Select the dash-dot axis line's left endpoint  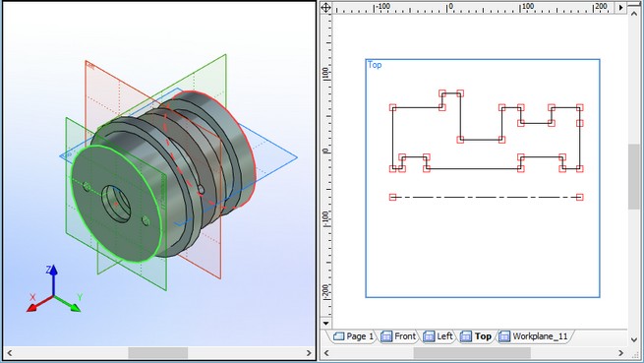point(392,198)
